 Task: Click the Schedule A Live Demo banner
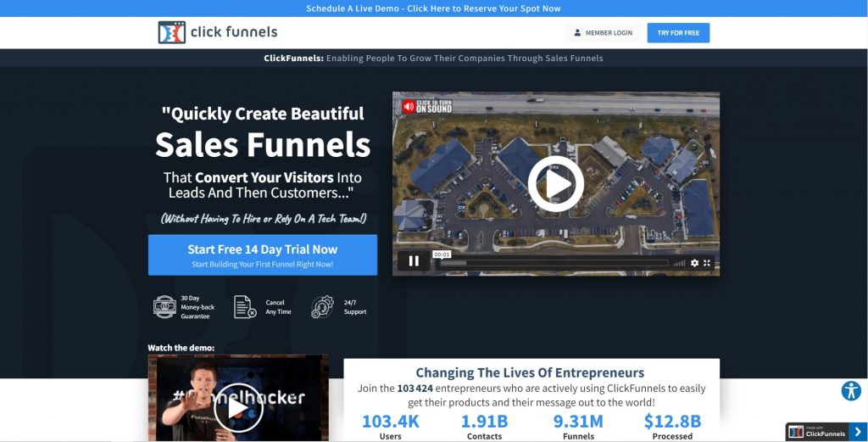coord(433,8)
